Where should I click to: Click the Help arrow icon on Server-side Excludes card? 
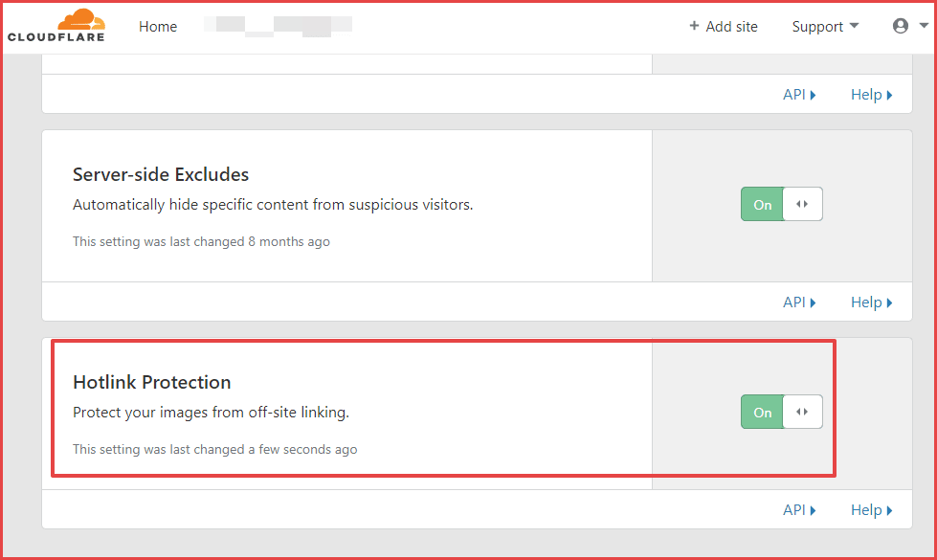point(888,302)
